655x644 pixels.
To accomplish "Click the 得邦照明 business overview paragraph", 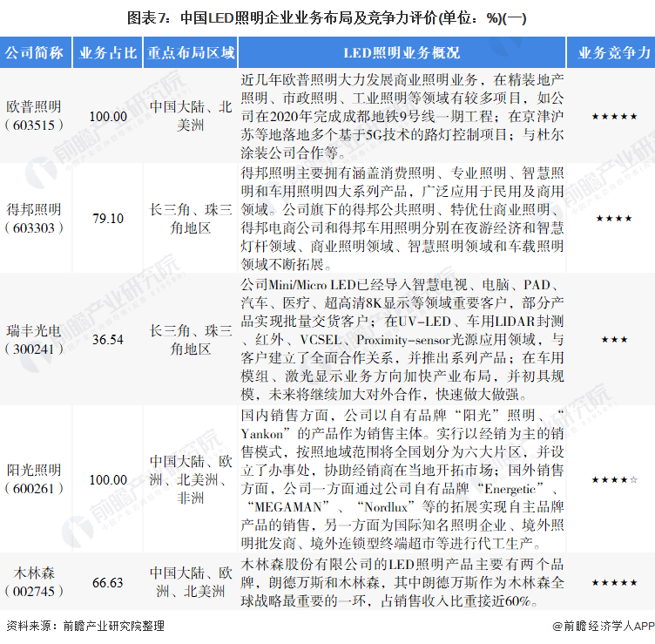I will click(x=402, y=219).
